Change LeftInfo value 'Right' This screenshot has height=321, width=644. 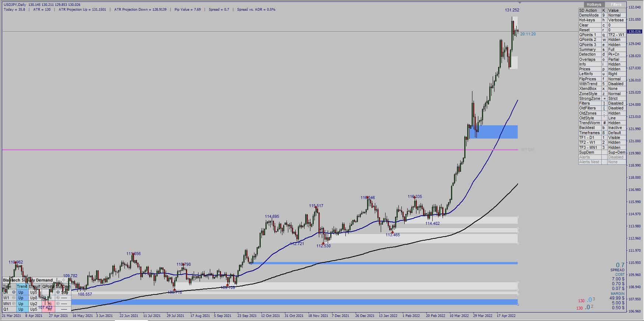pos(616,74)
